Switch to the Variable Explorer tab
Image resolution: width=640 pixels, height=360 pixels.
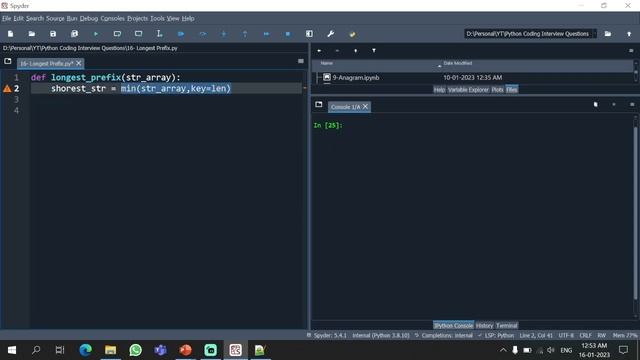(x=468, y=89)
